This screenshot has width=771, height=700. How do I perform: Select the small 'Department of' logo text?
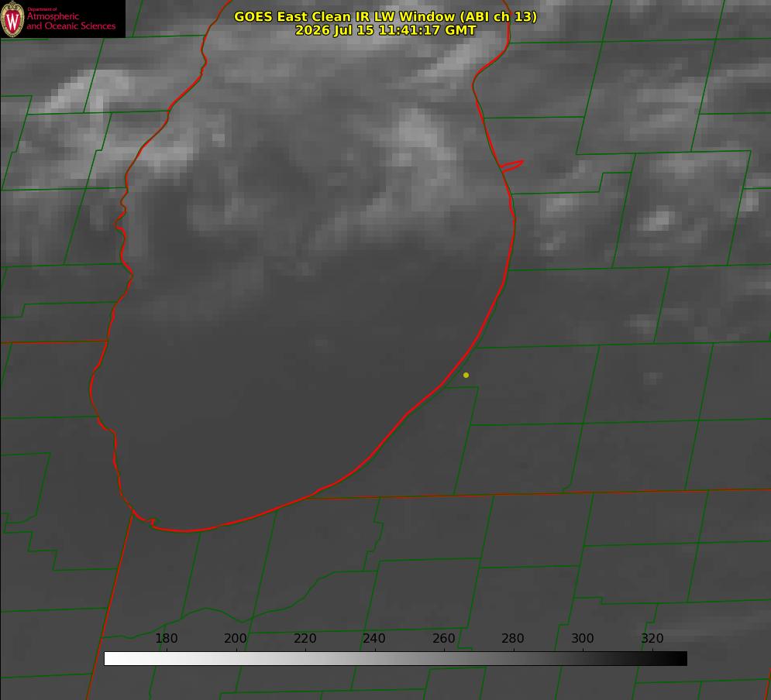pyautogui.click(x=42, y=9)
